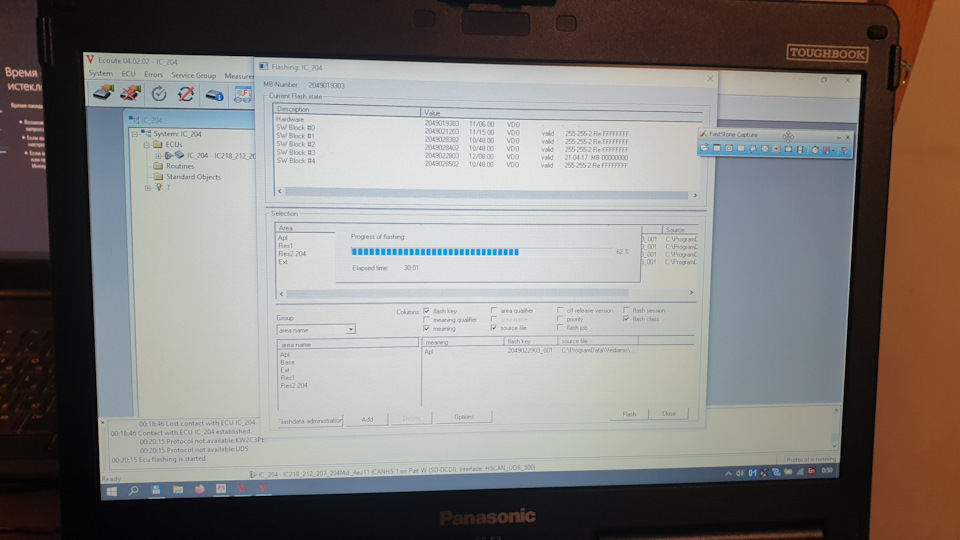This screenshot has width=960, height=540.
Task: Click the connect-to-ECU toolbar icon
Action: 103,93
